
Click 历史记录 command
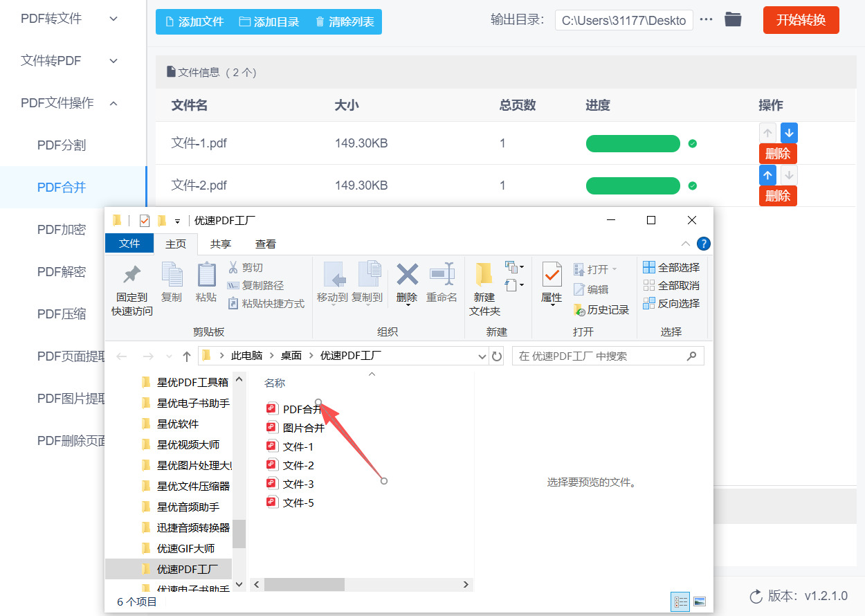tap(601, 309)
